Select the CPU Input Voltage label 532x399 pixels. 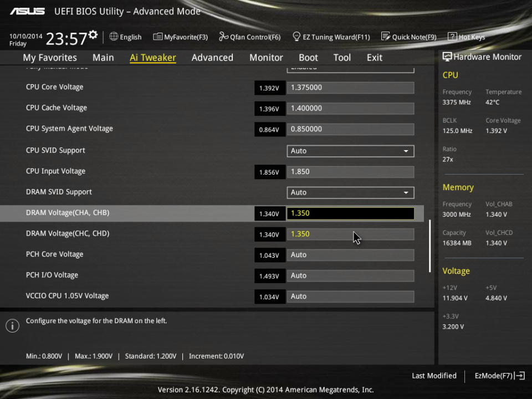click(55, 171)
